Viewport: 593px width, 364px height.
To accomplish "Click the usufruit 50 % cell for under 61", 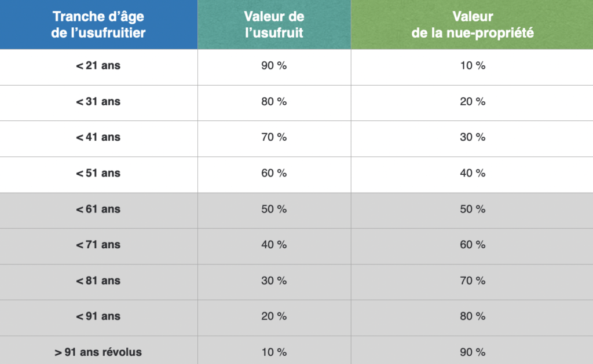I will [274, 209].
